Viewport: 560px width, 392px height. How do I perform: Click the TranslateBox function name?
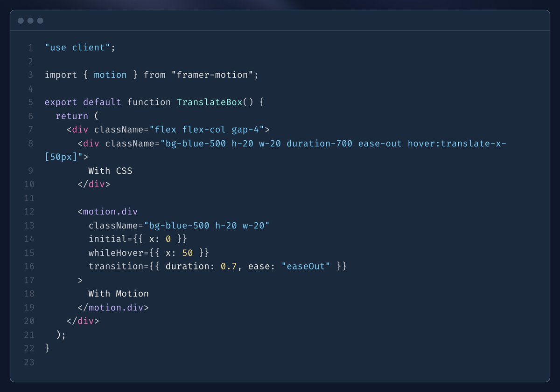pyautogui.click(x=209, y=102)
